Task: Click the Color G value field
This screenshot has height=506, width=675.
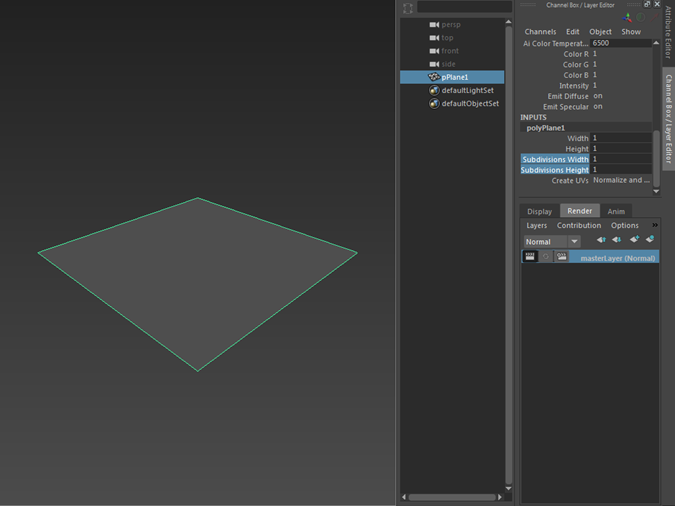Action: point(620,64)
